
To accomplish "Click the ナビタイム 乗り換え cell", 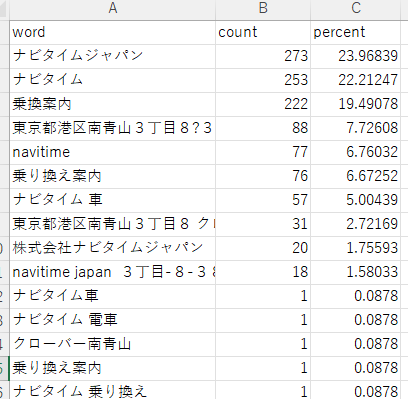I will click(113, 390).
